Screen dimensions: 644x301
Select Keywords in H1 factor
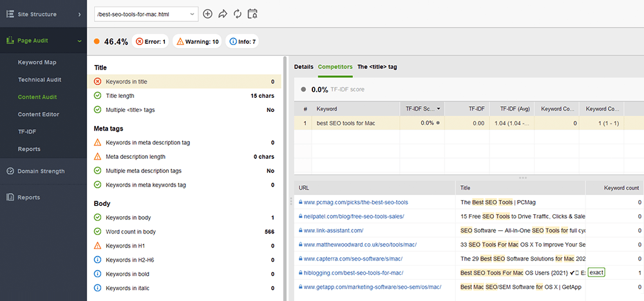184,246
